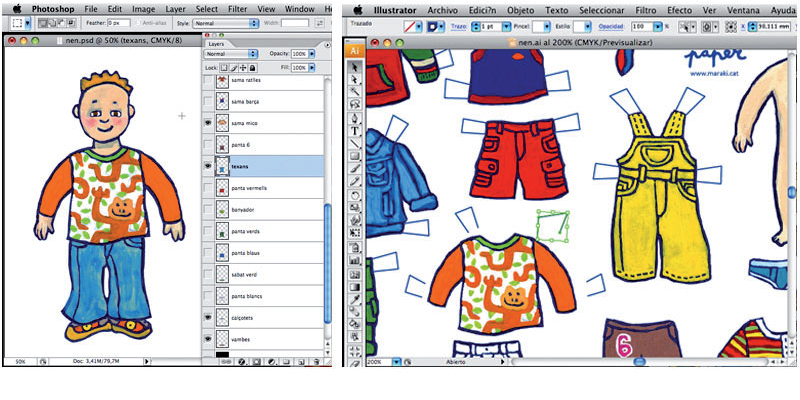Click the new adjustment layer icon

coord(271,361)
